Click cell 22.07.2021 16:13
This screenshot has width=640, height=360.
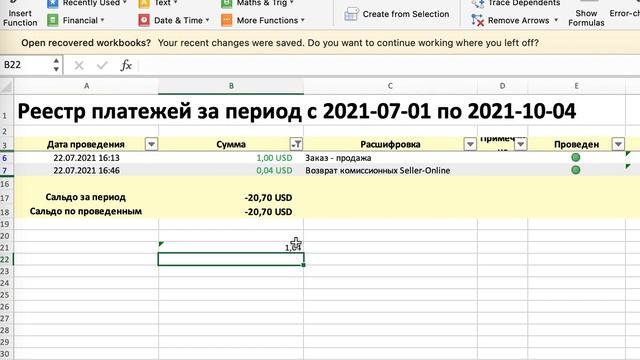pyautogui.click(x=87, y=158)
